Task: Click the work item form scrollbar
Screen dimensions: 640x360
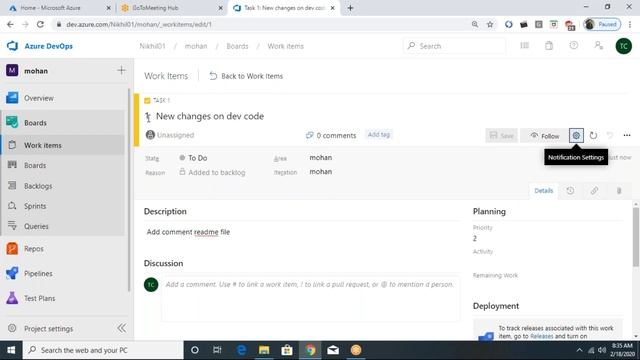Action: coord(636,237)
